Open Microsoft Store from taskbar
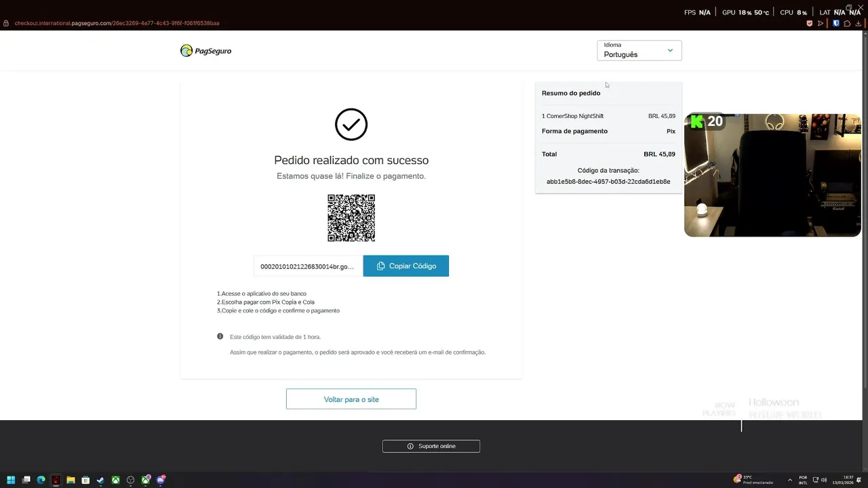The width and height of the screenshot is (868, 488). (x=85, y=480)
